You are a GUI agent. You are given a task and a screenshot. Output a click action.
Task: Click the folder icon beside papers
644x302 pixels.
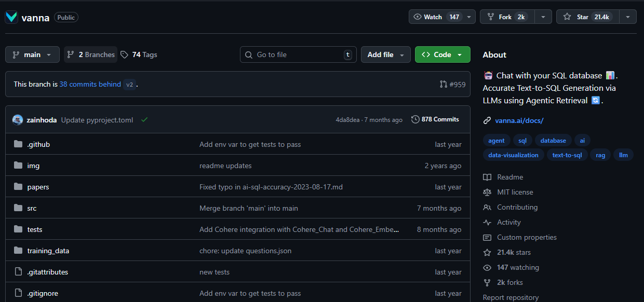click(18, 187)
